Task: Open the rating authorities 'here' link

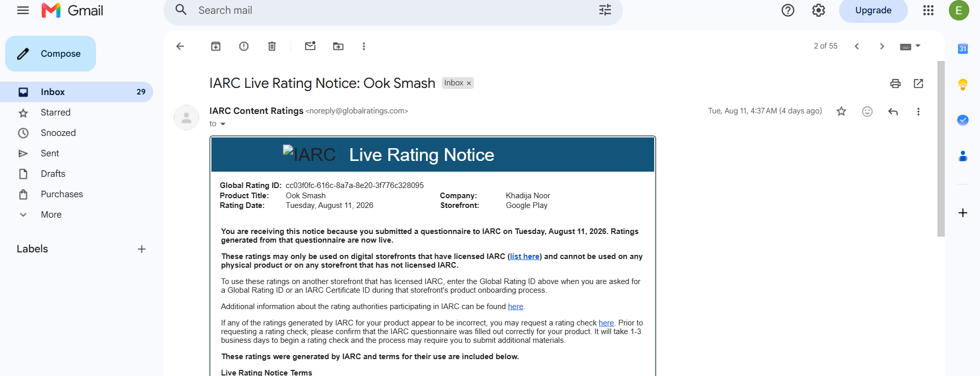Action: pos(515,307)
